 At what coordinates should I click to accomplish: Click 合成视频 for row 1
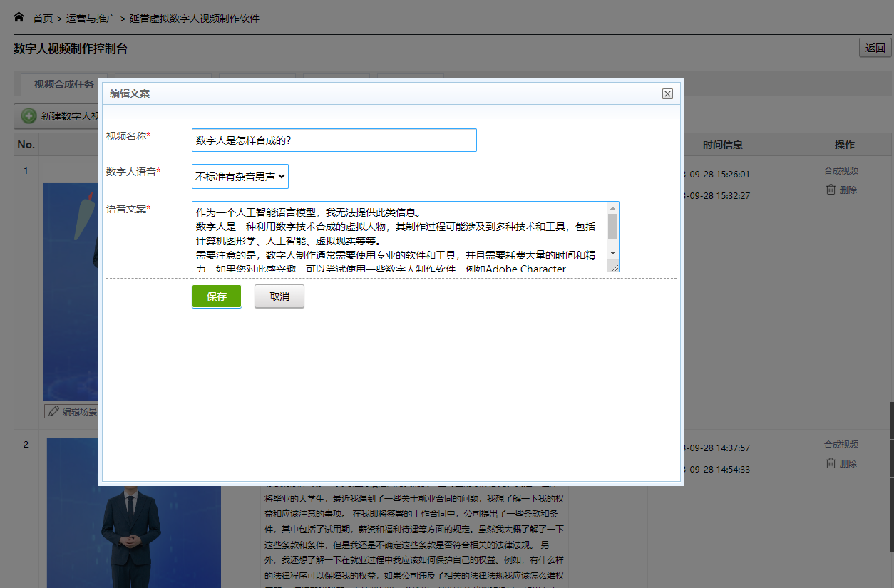(x=841, y=170)
